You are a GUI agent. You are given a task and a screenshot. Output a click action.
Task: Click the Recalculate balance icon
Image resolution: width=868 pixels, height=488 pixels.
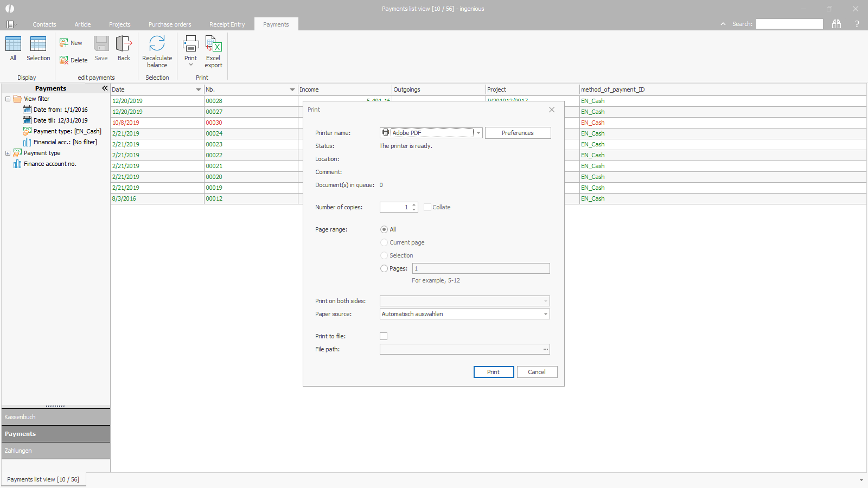pyautogui.click(x=157, y=44)
